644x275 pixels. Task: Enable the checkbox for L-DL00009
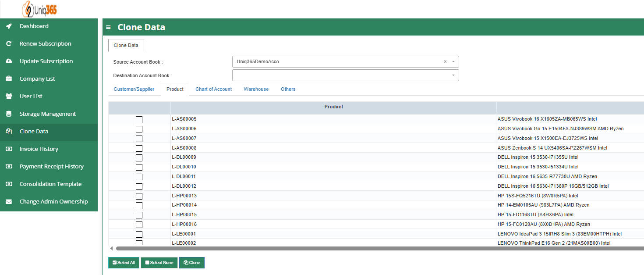[139, 157]
